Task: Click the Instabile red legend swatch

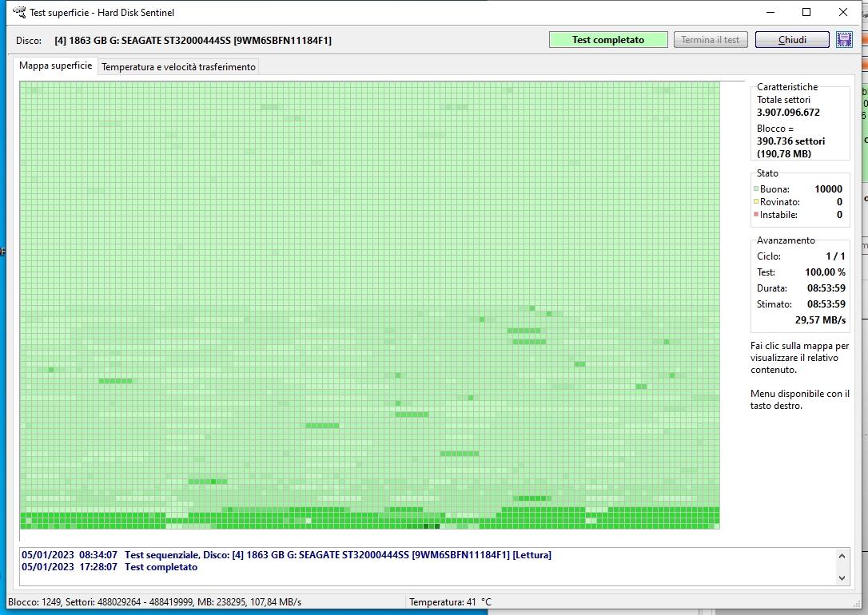Action: (755, 214)
